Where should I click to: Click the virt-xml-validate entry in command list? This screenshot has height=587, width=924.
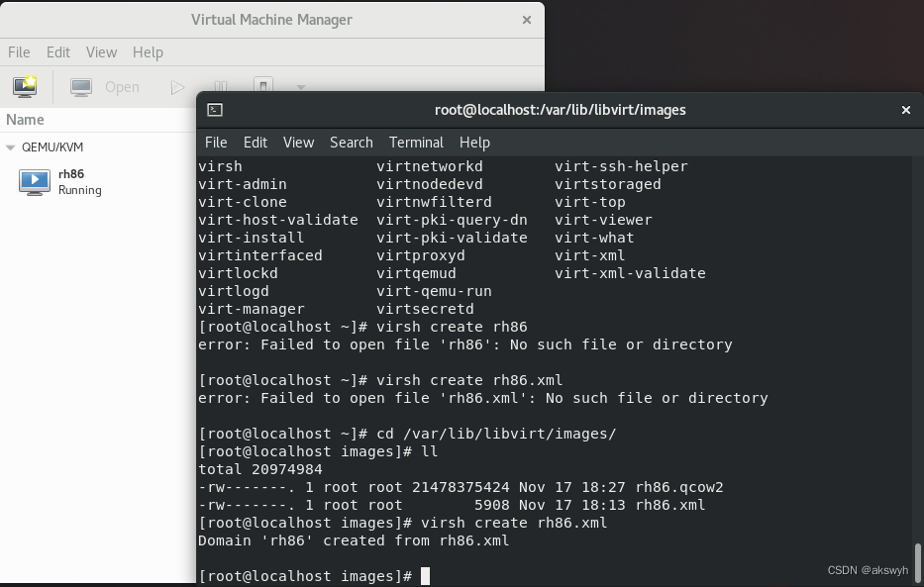click(x=630, y=273)
